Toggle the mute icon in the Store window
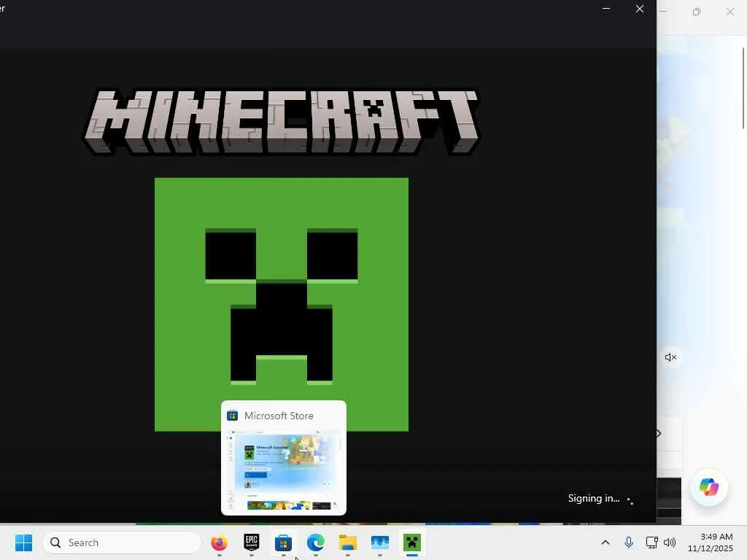Screen dimensions: 747x560 tap(671, 357)
